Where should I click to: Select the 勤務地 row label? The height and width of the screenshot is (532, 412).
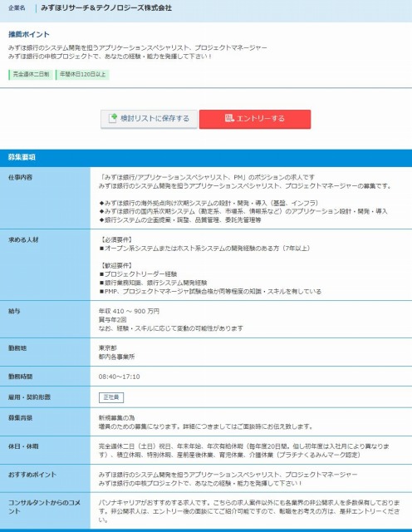[x=17, y=348]
